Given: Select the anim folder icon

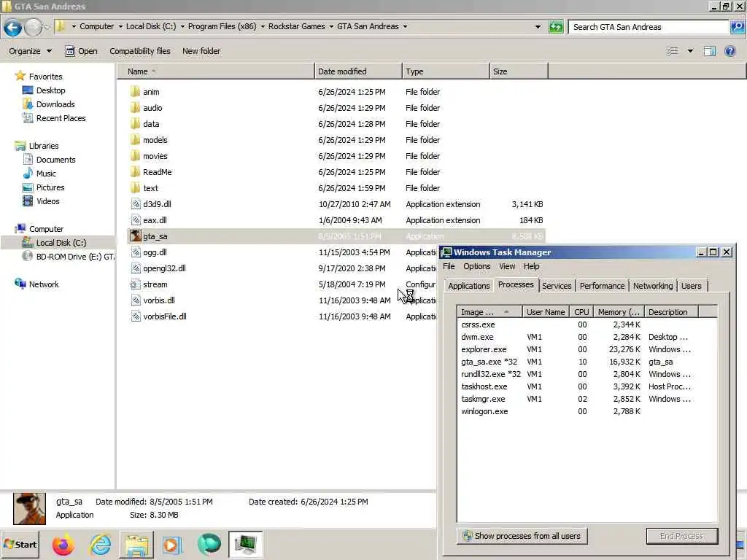Looking at the screenshot, I should click(x=135, y=91).
